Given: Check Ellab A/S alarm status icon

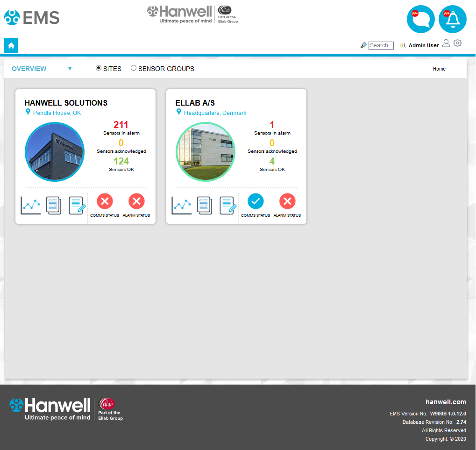Looking at the screenshot, I should (x=287, y=201).
